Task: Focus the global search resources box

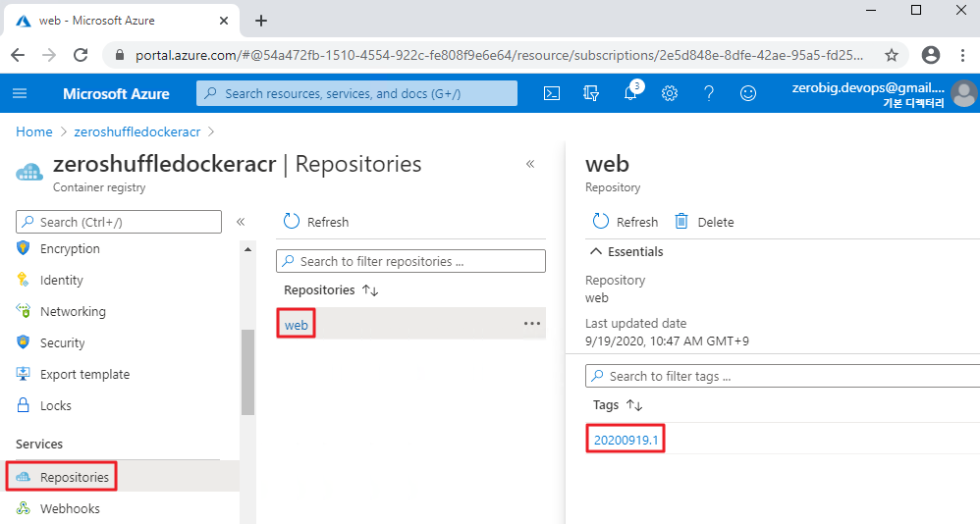Action: (x=356, y=93)
